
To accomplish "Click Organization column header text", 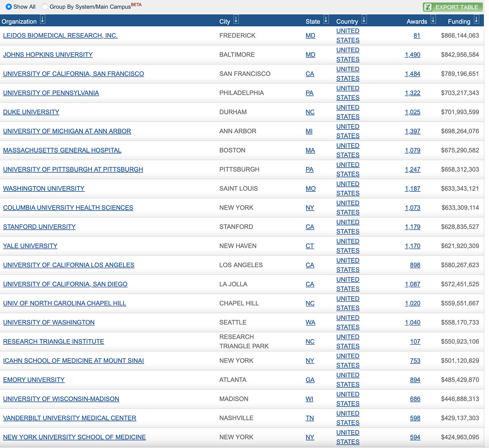I will coord(19,22).
